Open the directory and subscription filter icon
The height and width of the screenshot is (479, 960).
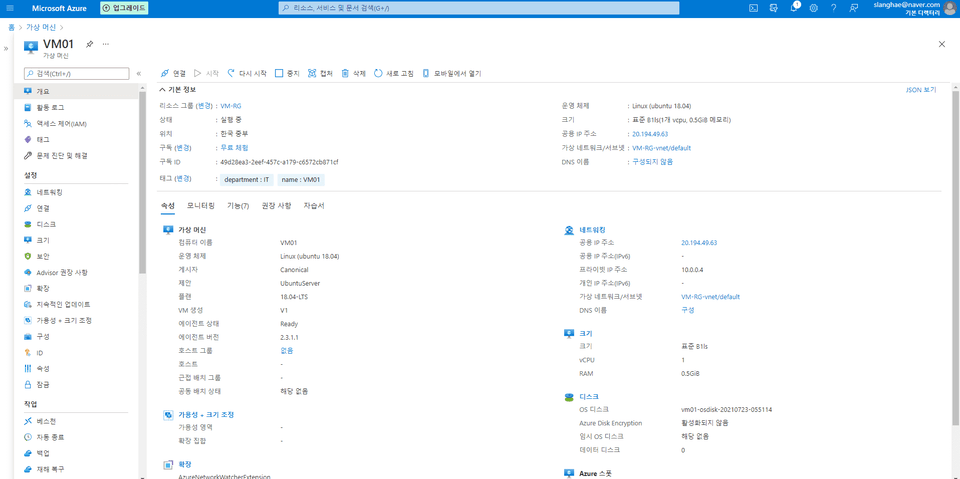(x=774, y=8)
